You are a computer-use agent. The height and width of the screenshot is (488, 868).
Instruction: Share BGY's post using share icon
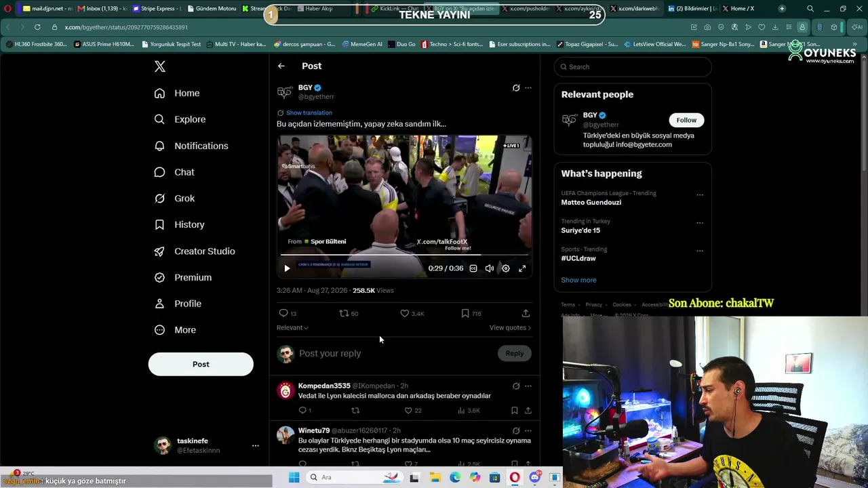coord(526,313)
